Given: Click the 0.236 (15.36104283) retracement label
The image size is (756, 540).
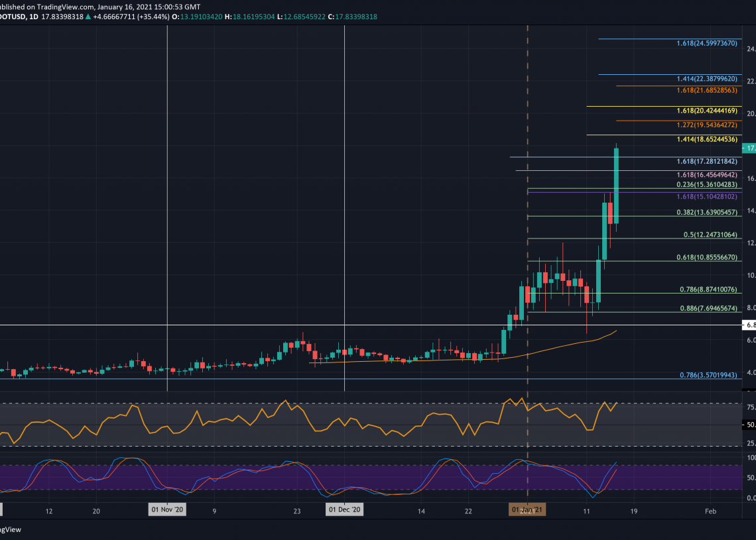Looking at the screenshot, I should click(707, 184).
